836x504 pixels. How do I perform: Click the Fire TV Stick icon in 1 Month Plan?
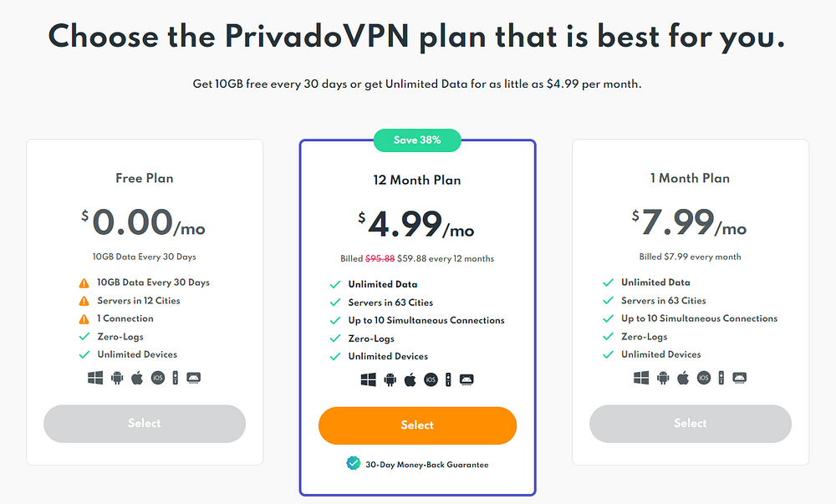pyautogui.click(x=721, y=378)
